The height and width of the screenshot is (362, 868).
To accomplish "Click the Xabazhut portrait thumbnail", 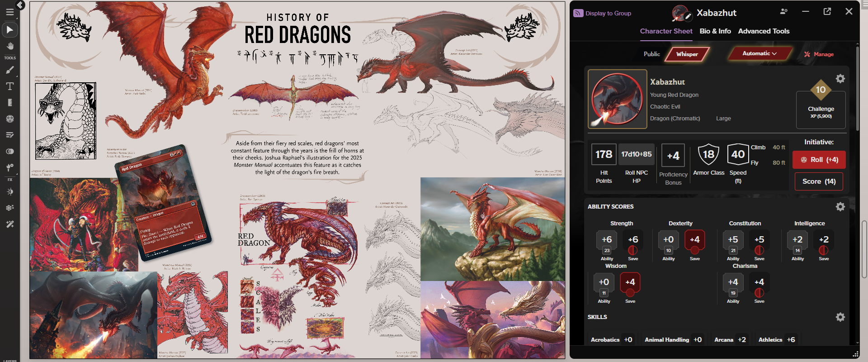I will point(617,99).
